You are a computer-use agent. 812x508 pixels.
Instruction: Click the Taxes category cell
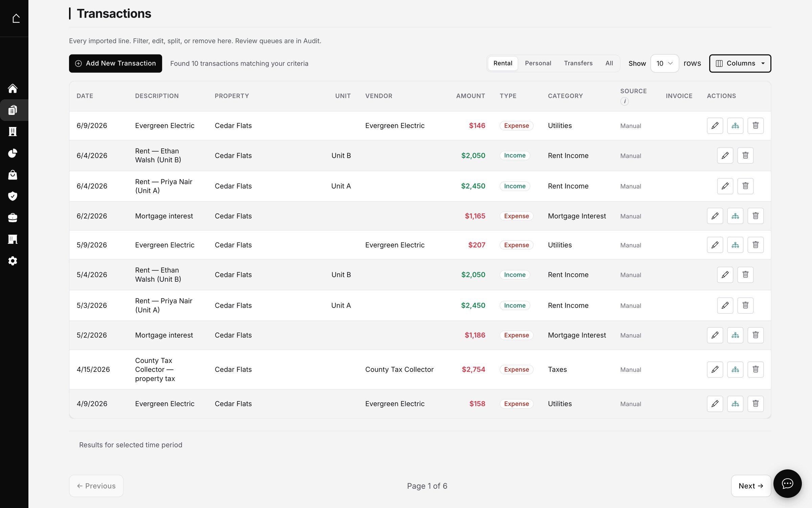pos(557,369)
